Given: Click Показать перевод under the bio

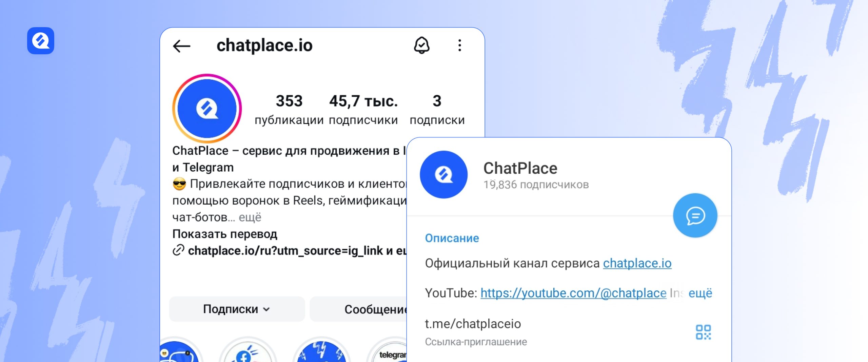Looking at the screenshot, I should tap(225, 234).
